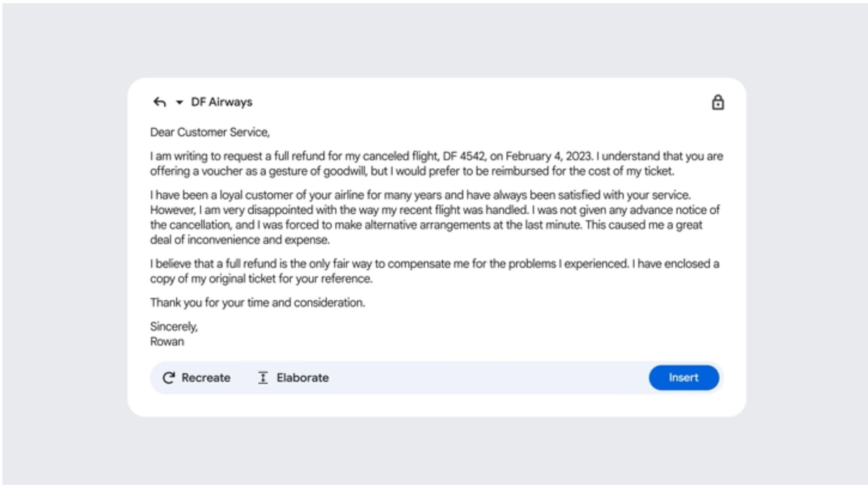Click on the flight number DF 4542
This screenshot has height=488, width=868.
(464, 156)
